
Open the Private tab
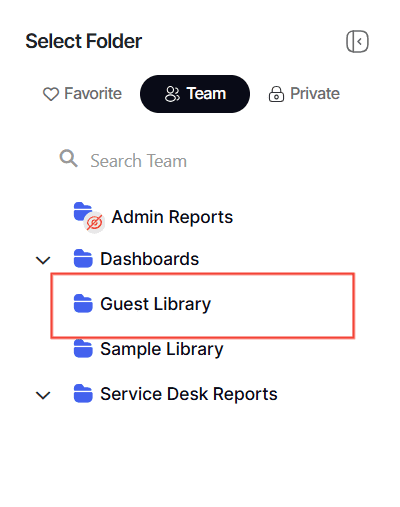pos(304,94)
